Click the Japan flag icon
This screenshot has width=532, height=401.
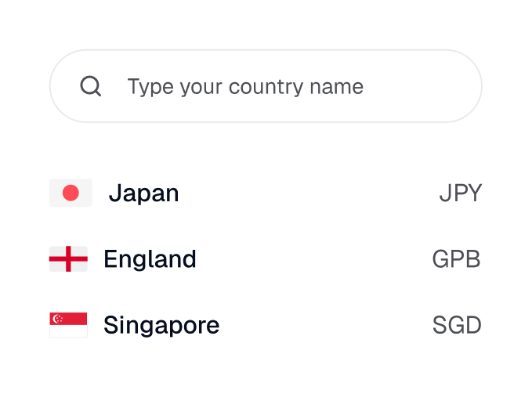point(71,193)
